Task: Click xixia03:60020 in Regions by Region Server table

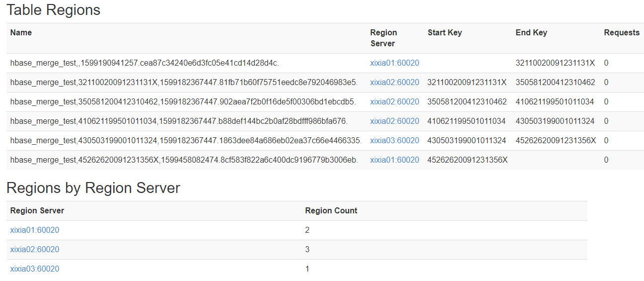Action: click(x=35, y=269)
